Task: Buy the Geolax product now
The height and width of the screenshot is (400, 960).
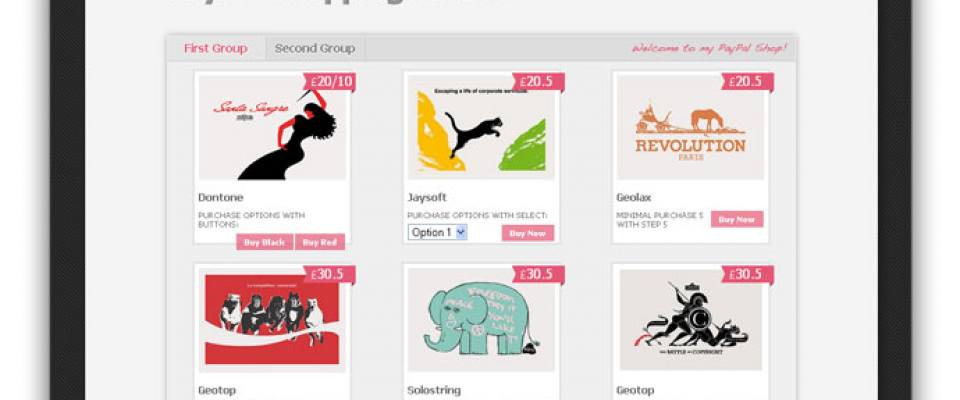Action: coord(737,219)
